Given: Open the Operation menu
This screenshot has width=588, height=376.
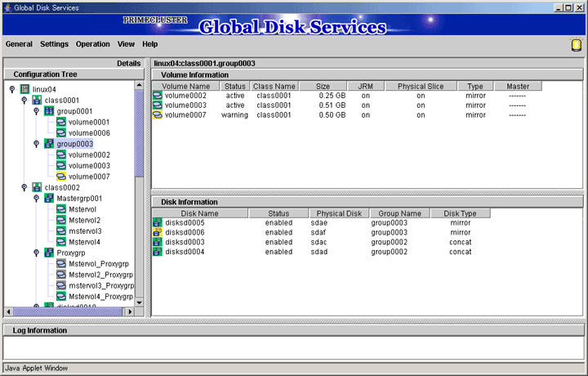Looking at the screenshot, I should pyautogui.click(x=93, y=44).
